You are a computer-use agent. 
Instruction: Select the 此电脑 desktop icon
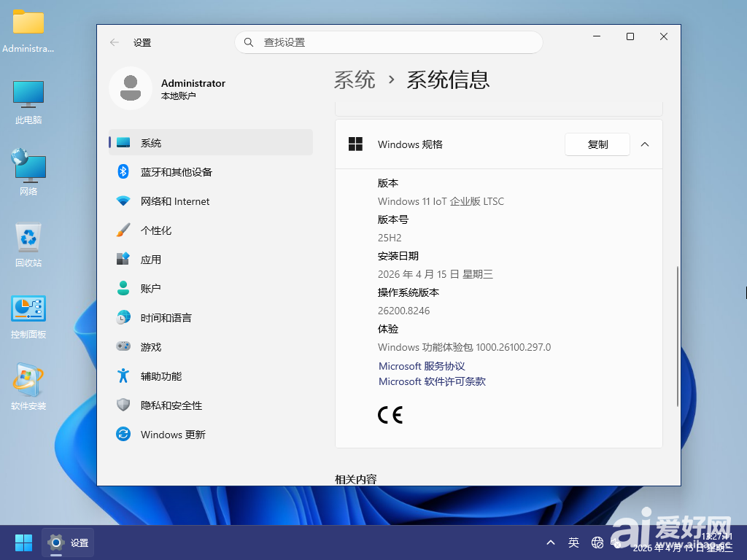[x=28, y=102]
